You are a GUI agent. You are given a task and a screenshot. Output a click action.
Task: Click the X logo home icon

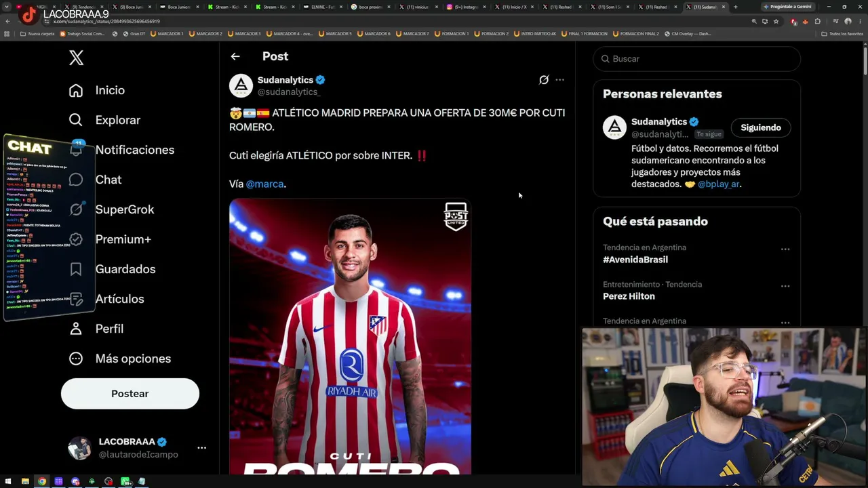pyautogui.click(x=76, y=58)
